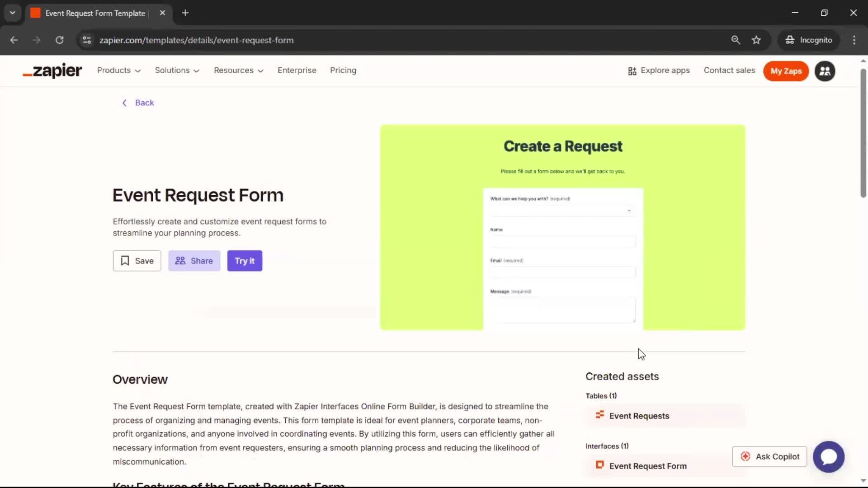Share the Event Request Form template
This screenshot has width=868, height=488.
[194, 261]
